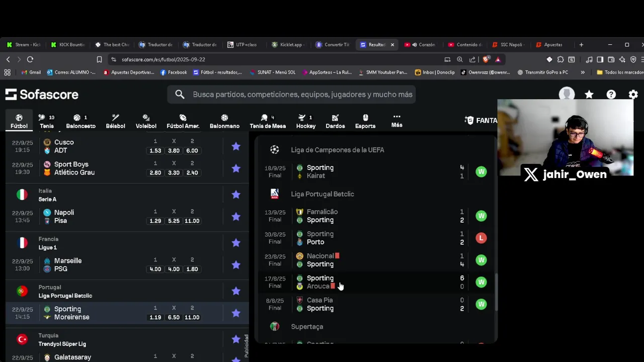Screen dimensions: 644x362
Task: Focus the Sofascore search field
Action: click(x=292, y=95)
